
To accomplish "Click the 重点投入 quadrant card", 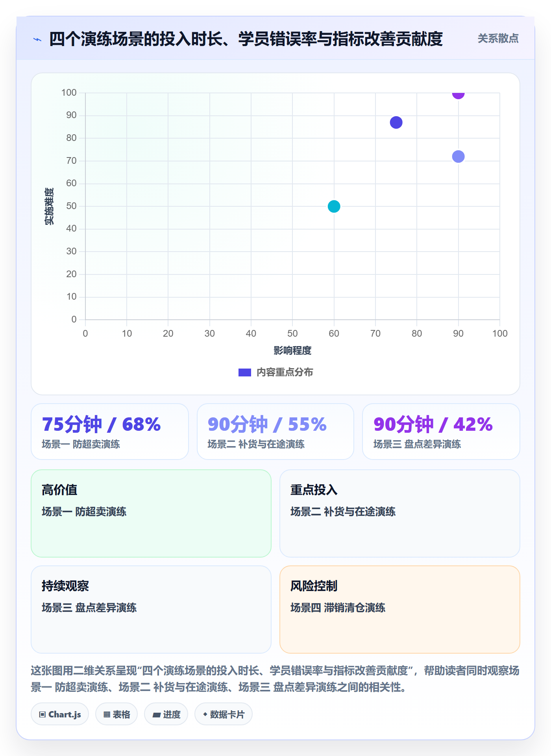I will (400, 513).
